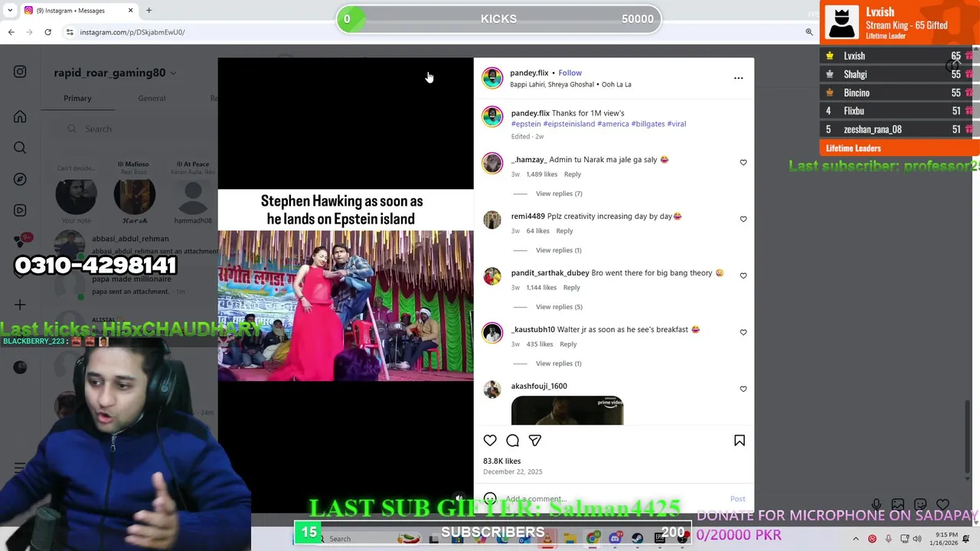Save the post with the bookmark icon
Image resolution: width=980 pixels, height=551 pixels.
(x=740, y=440)
